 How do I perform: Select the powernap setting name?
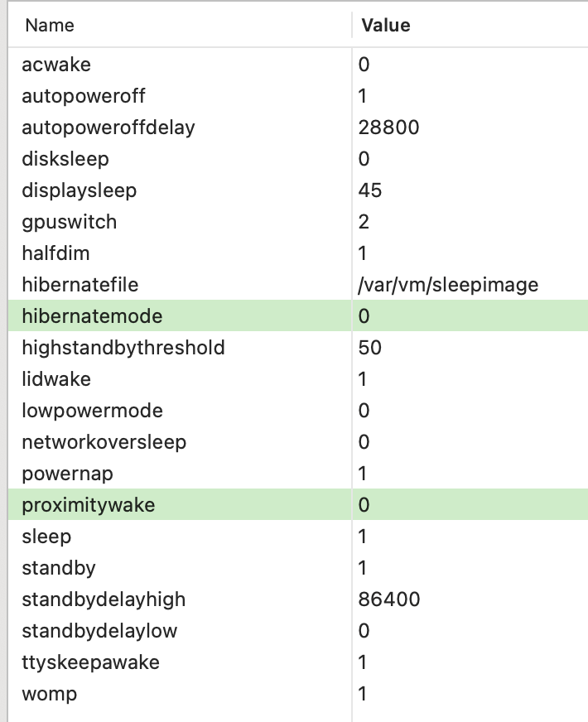(67, 474)
